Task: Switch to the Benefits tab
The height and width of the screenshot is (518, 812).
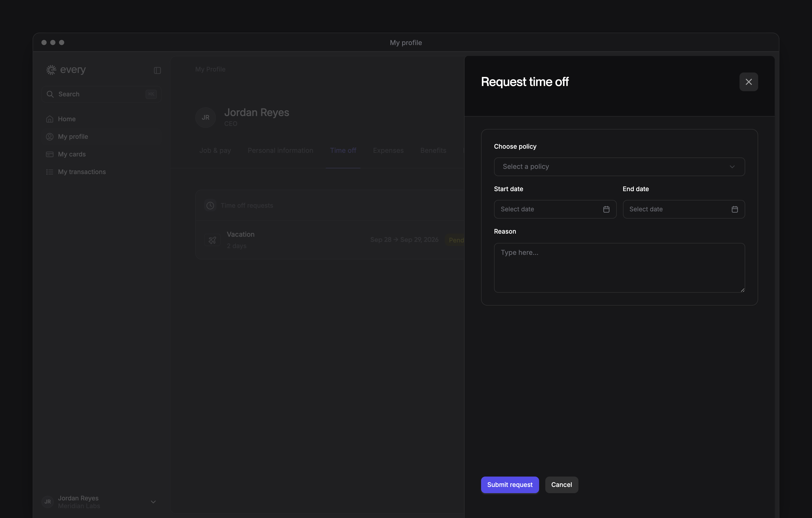Action: 433,150
